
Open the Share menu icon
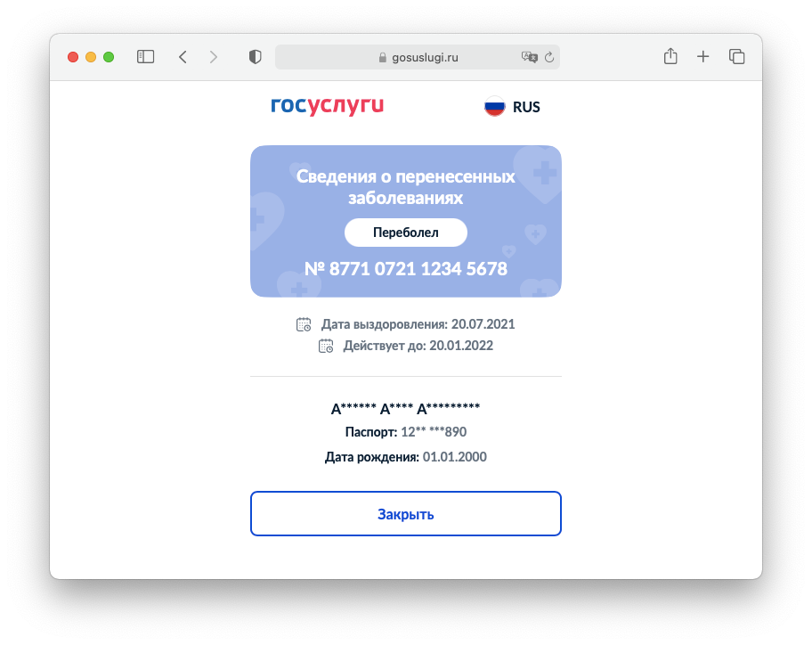pos(670,56)
